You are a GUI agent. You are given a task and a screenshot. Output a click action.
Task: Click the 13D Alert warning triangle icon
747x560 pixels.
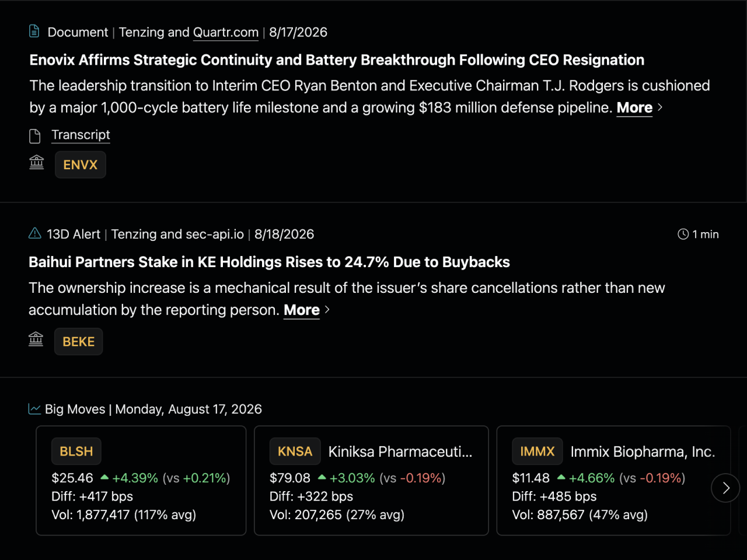pyautogui.click(x=35, y=233)
